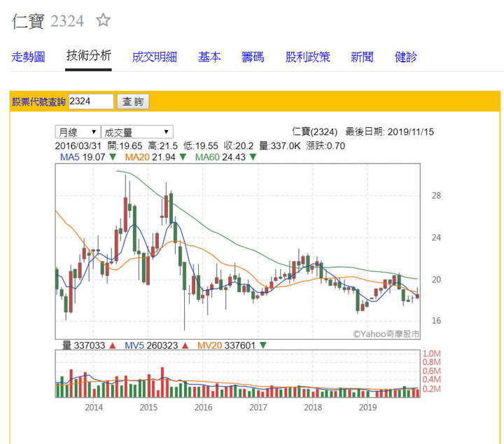
Task: View the 新聞 tab
Action: pos(362,57)
